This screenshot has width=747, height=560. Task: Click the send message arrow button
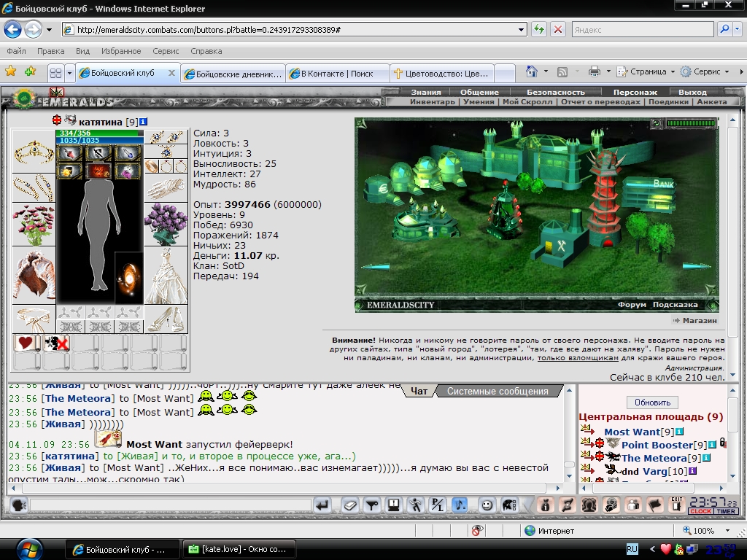322,505
